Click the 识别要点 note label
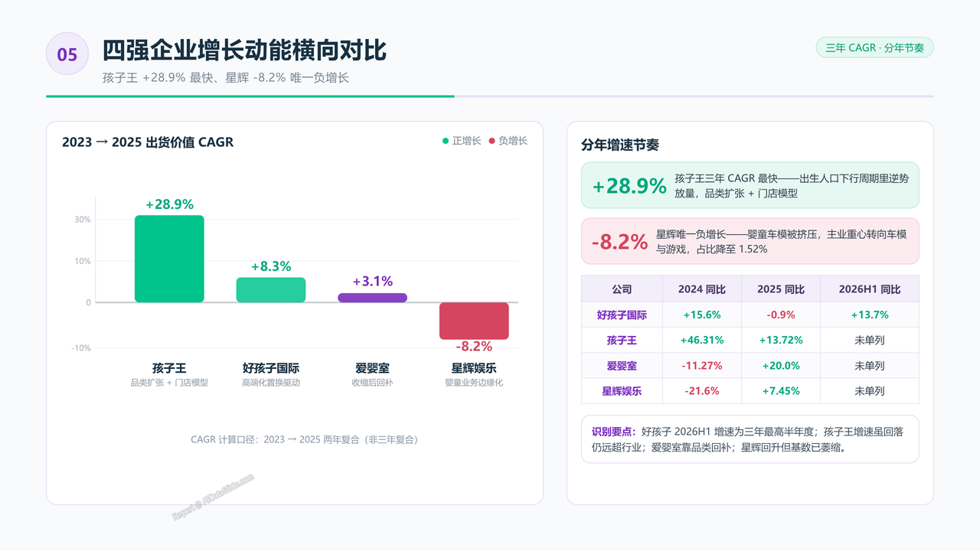Viewport: 980px width, 551px height. pyautogui.click(x=613, y=432)
